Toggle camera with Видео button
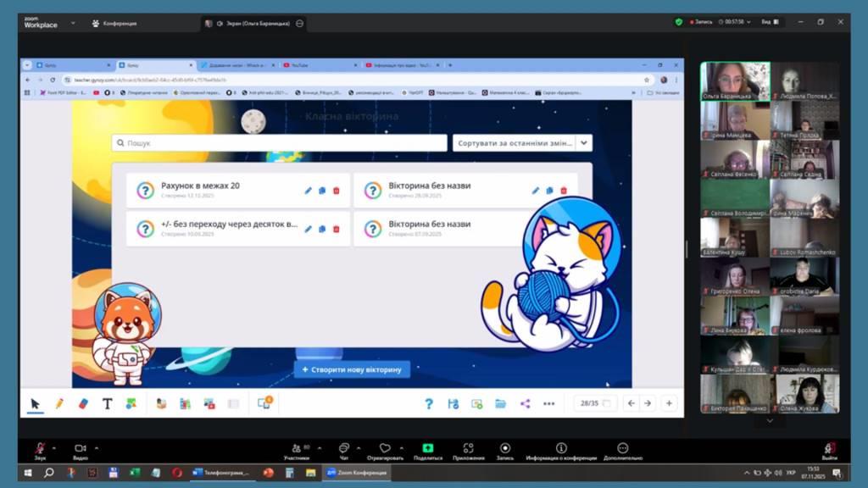868x488 pixels. [x=81, y=450]
